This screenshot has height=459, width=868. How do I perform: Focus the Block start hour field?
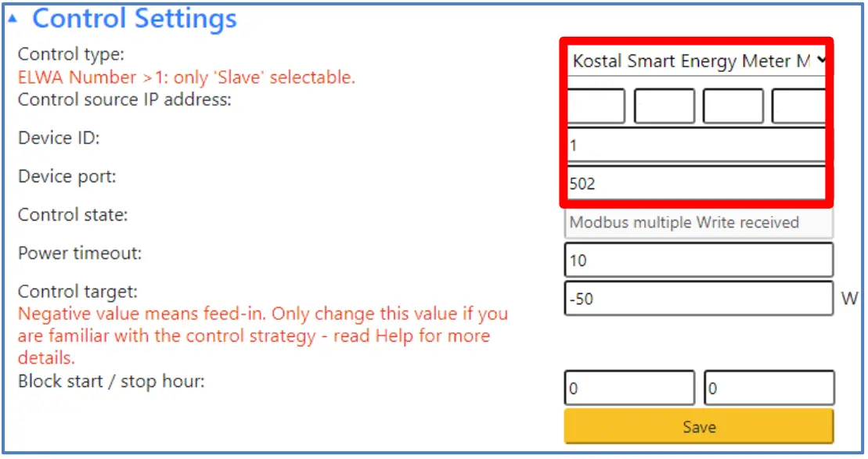(x=629, y=389)
